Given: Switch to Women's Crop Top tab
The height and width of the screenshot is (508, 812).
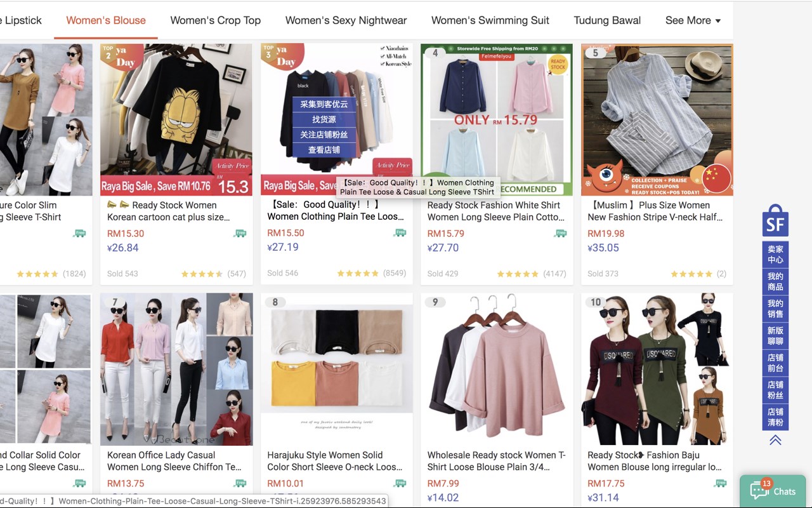Looking at the screenshot, I should (x=216, y=20).
